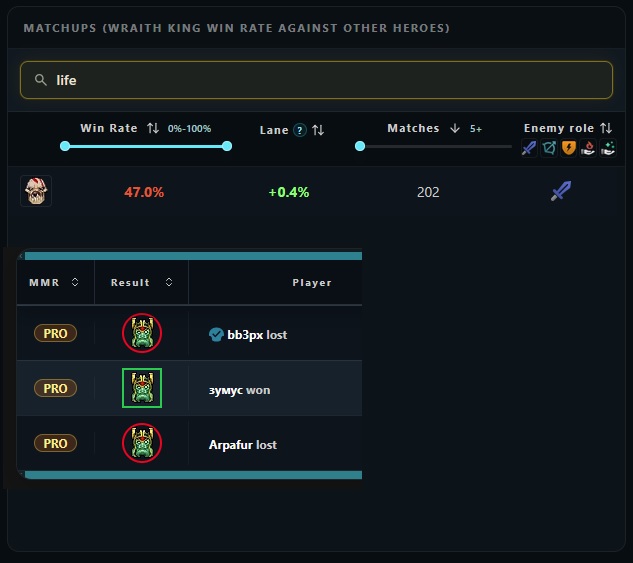Click the magnifier search icon
The width and height of the screenshot is (633, 563).
click(x=41, y=80)
